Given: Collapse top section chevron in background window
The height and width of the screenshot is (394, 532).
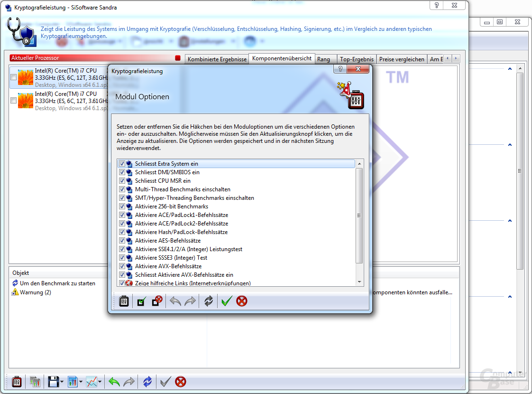Looking at the screenshot, I should [510, 69].
